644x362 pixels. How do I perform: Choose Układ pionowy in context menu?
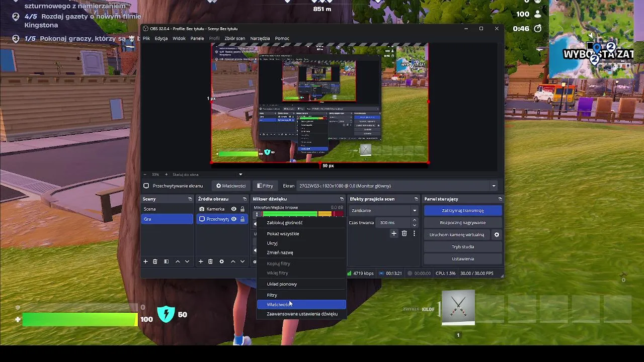[301, 284]
